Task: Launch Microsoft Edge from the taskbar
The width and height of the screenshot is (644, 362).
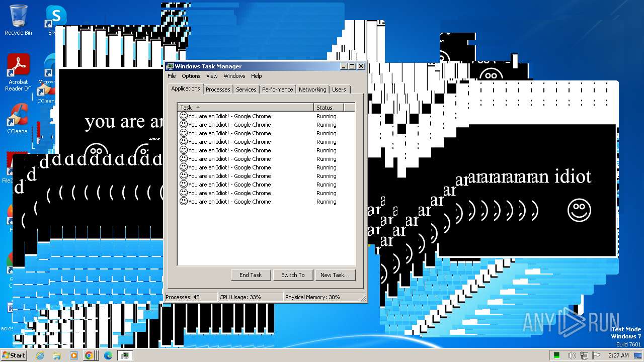Action: 108,355
